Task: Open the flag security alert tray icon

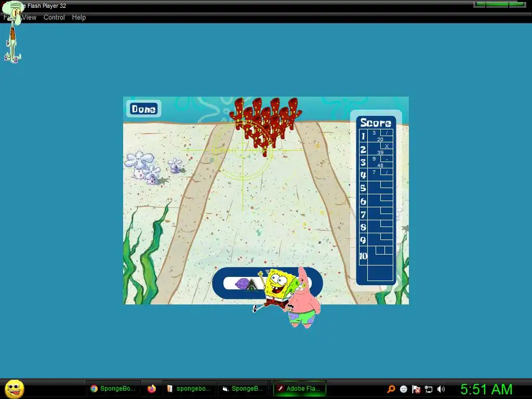Action: point(416,389)
